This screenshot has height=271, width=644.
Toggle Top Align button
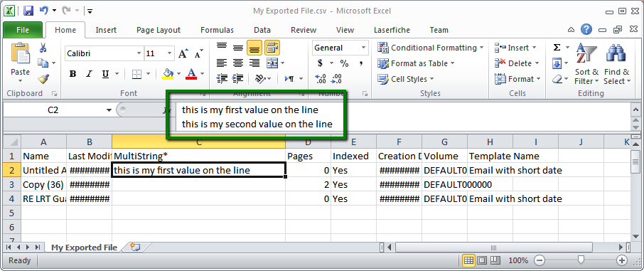click(x=222, y=48)
